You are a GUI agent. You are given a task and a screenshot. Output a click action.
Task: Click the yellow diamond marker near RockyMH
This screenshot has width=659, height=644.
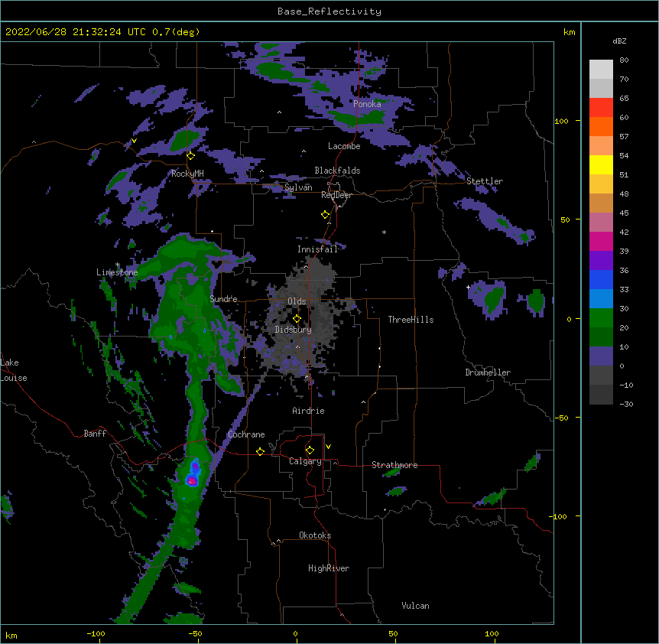pyautogui.click(x=191, y=156)
